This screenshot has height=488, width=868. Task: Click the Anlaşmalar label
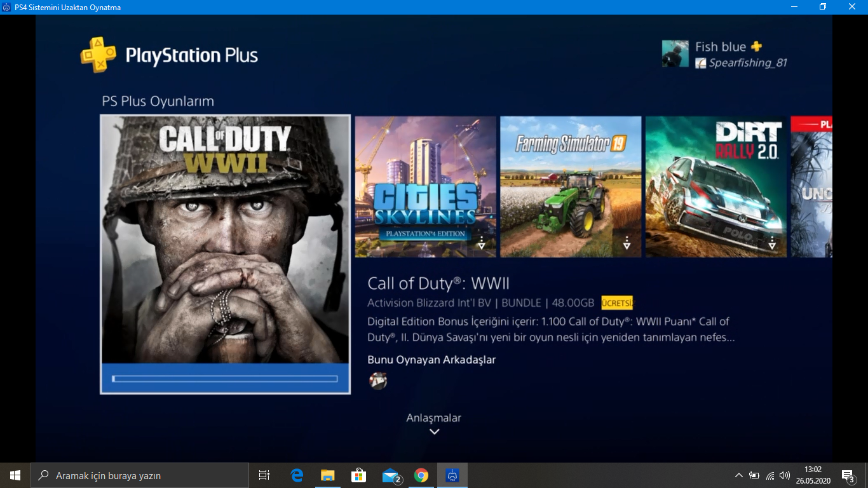point(434,417)
